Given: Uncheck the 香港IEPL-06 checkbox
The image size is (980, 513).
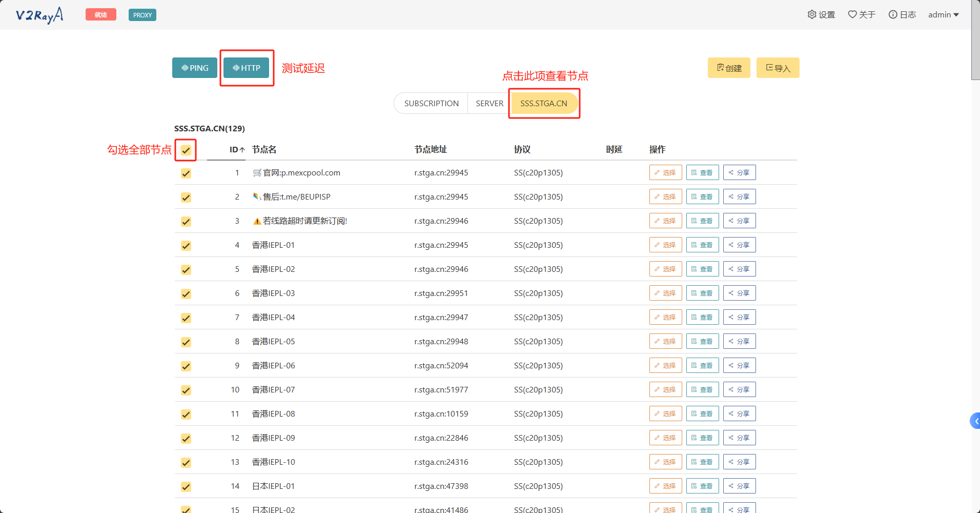Looking at the screenshot, I should pos(186,366).
